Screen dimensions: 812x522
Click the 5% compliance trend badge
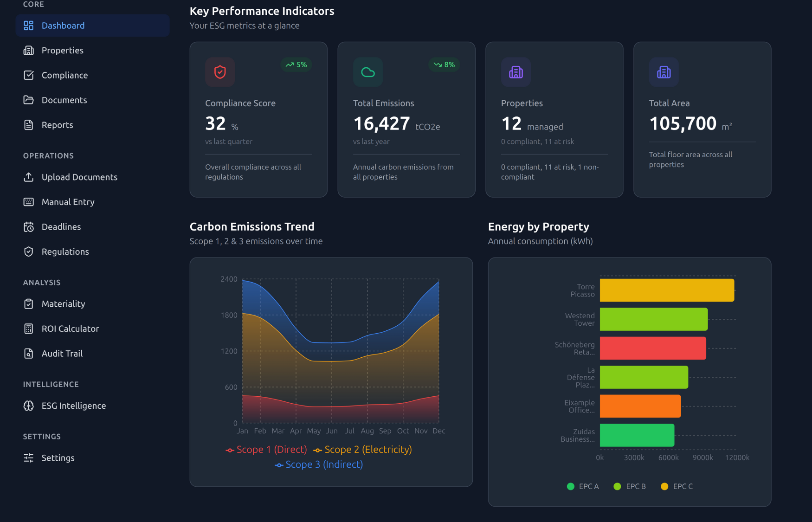tap(296, 64)
